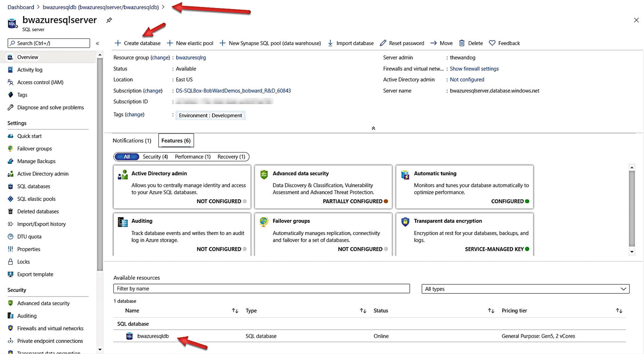This screenshot has height=354, width=644.
Task: Click Not configured Active Directory admin link
Action: (467, 80)
